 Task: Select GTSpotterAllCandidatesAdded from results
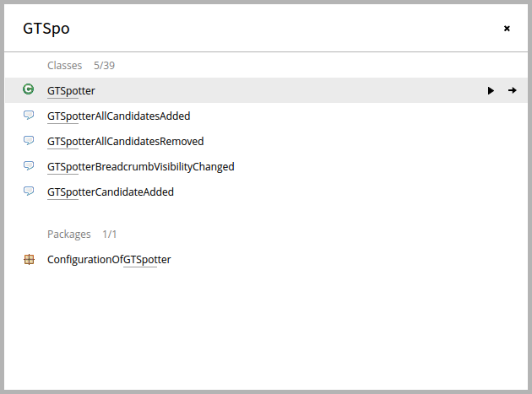[x=119, y=116]
